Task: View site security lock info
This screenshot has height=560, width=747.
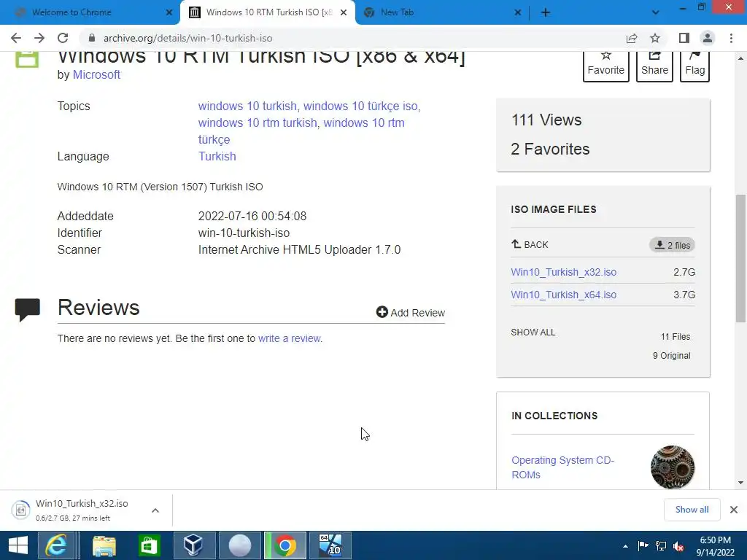Action: click(x=92, y=38)
